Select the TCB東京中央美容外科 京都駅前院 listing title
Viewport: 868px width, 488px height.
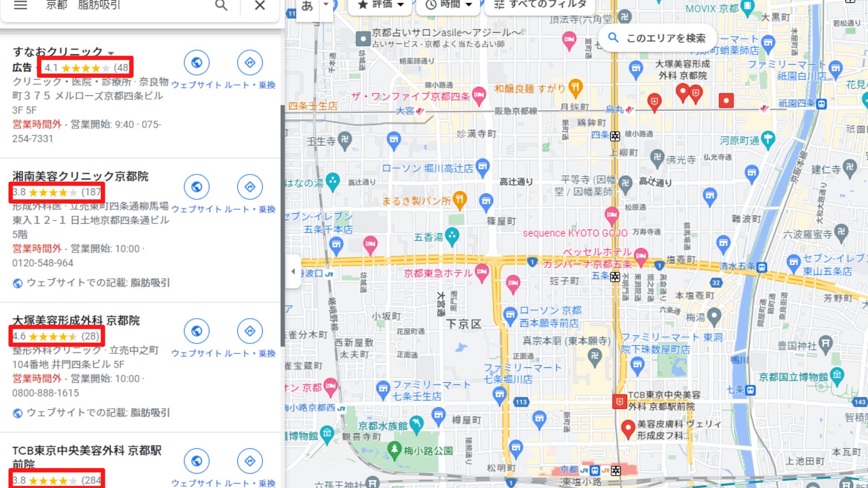(87, 457)
